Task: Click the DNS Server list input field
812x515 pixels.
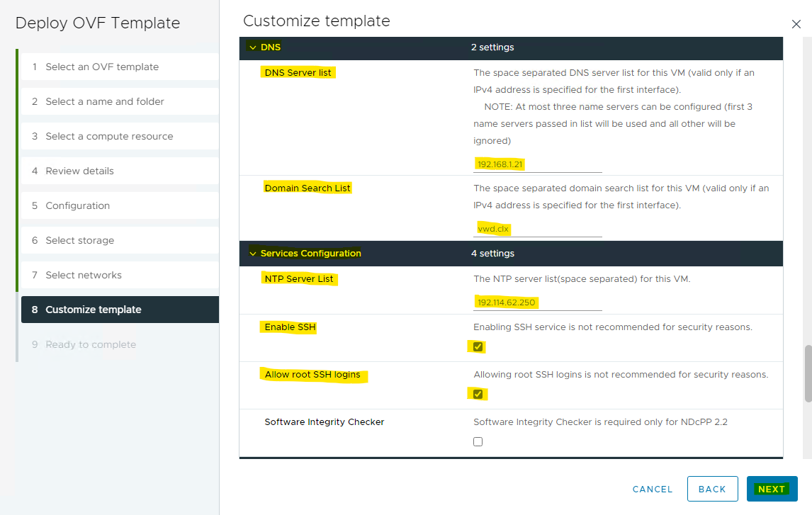Action: 537,164
